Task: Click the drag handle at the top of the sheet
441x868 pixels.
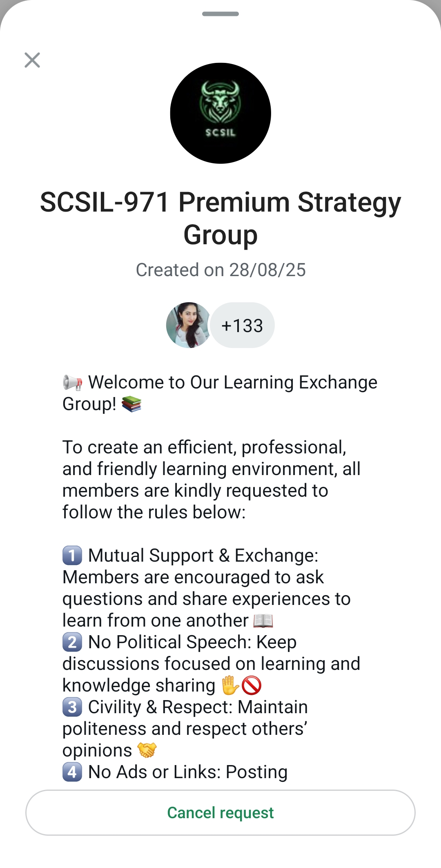Action: pos(220,14)
